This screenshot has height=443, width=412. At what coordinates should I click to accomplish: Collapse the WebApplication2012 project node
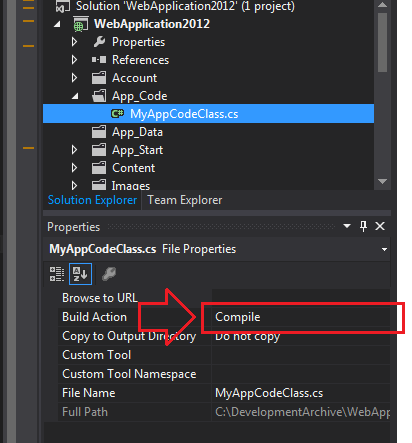(57, 24)
